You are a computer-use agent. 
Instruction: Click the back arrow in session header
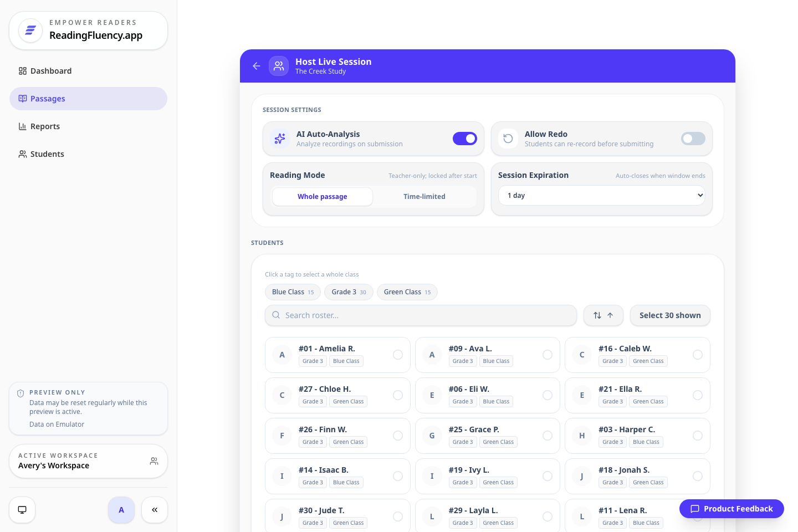click(x=257, y=66)
